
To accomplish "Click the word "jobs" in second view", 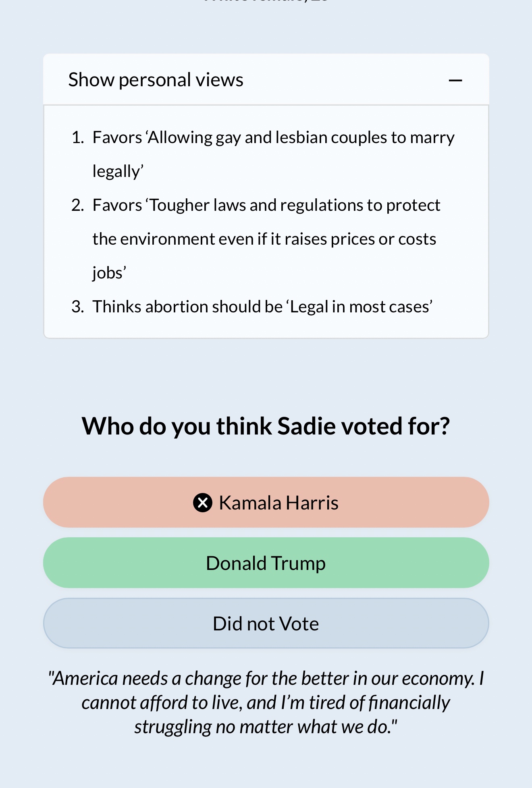I will coord(108,273).
